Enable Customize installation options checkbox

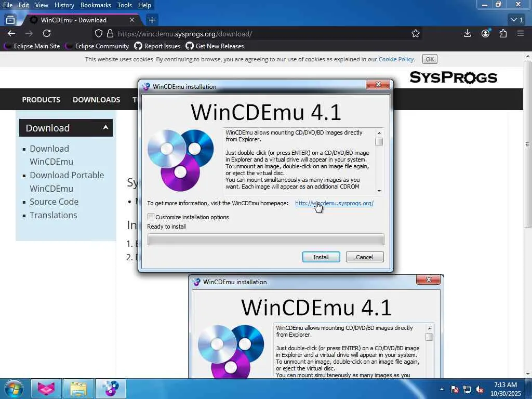[151, 217]
